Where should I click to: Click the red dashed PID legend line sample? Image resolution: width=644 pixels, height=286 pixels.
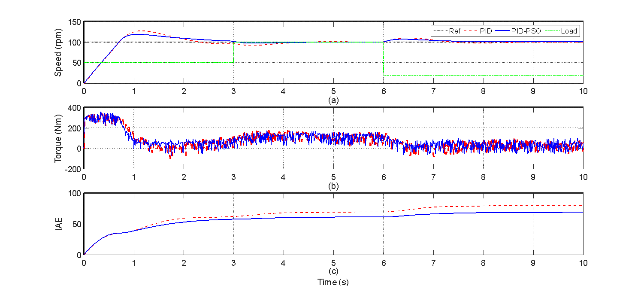471,31
